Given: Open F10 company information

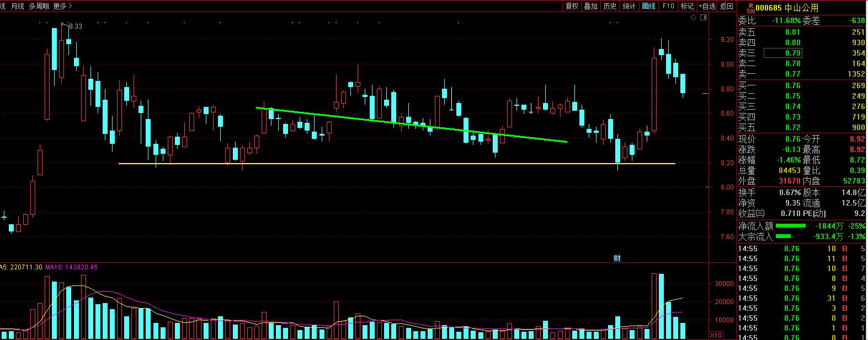Looking at the screenshot, I should pos(668,6).
